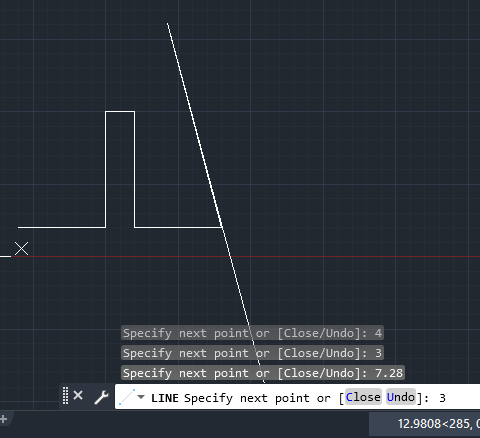The width and height of the screenshot is (480, 438).
Task: Click the left vertical edge of the rectangle
Action: point(106,169)
